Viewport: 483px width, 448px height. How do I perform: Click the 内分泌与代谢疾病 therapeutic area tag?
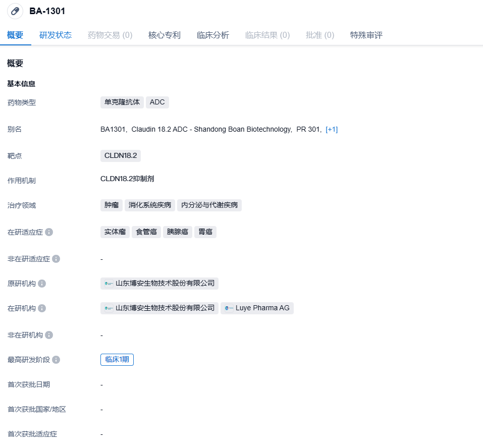pyautogui.click(x=209, y=205)
